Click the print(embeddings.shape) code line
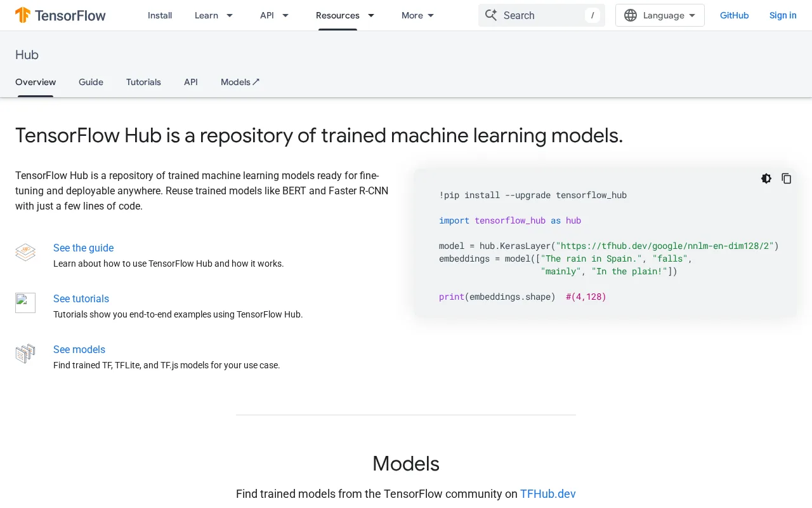812x508 pixels. [523, 297]
